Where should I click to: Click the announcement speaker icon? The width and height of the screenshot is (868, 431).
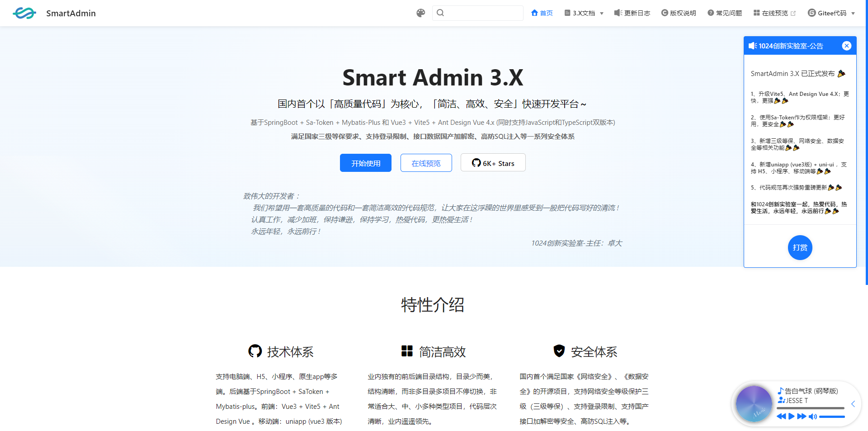[753, 46]
